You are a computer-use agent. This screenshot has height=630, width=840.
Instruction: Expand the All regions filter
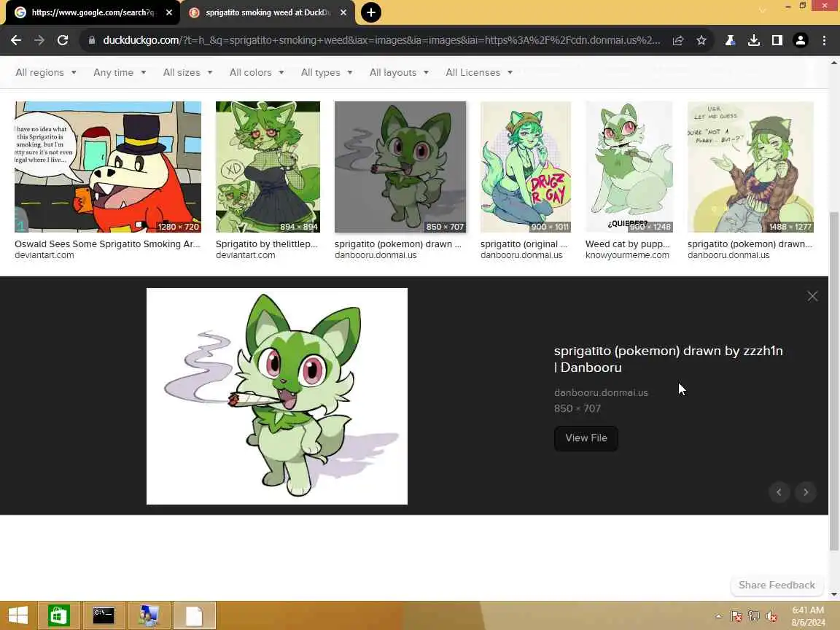45,72
